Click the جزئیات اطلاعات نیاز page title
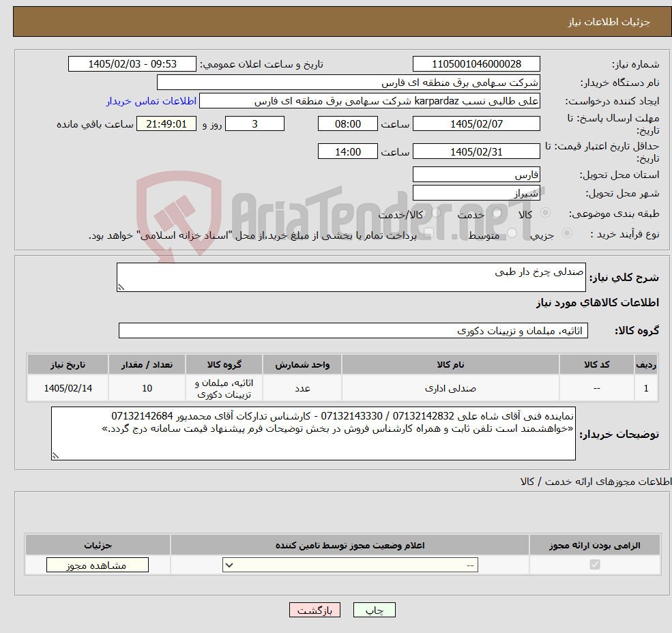 pos(609,22)
